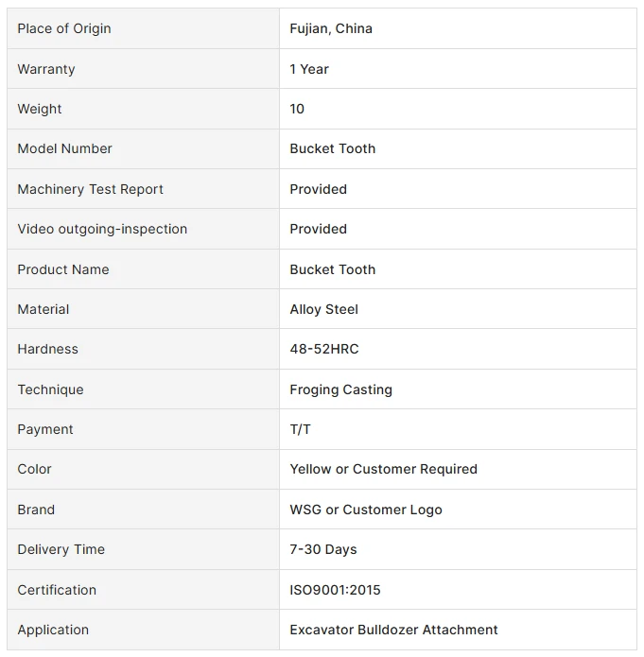Click WSG or Customer Logo value

click(366, 510)
